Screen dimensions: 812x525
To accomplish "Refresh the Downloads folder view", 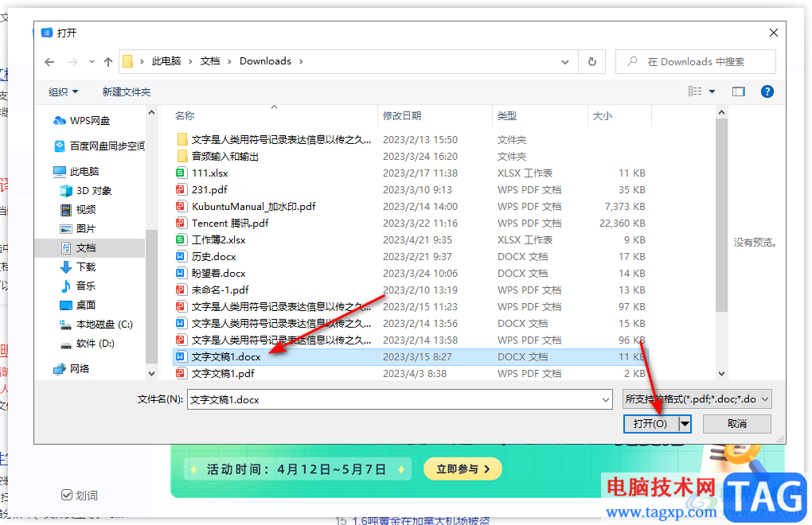I will (592, 61).
